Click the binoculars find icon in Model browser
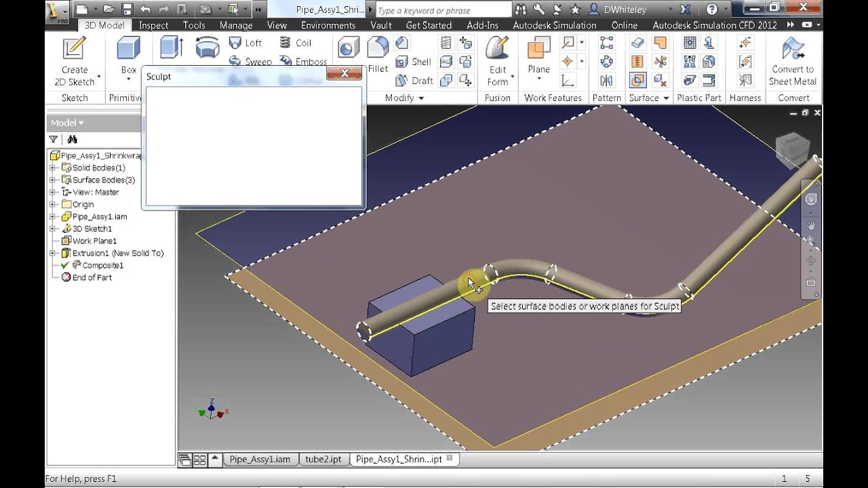 (x=72, y=140)
